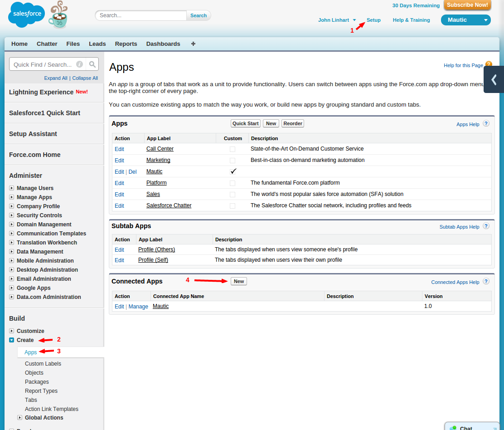Check the Custom box for Call Center
Screen dimensions: 504x430
tap(232, 148)
